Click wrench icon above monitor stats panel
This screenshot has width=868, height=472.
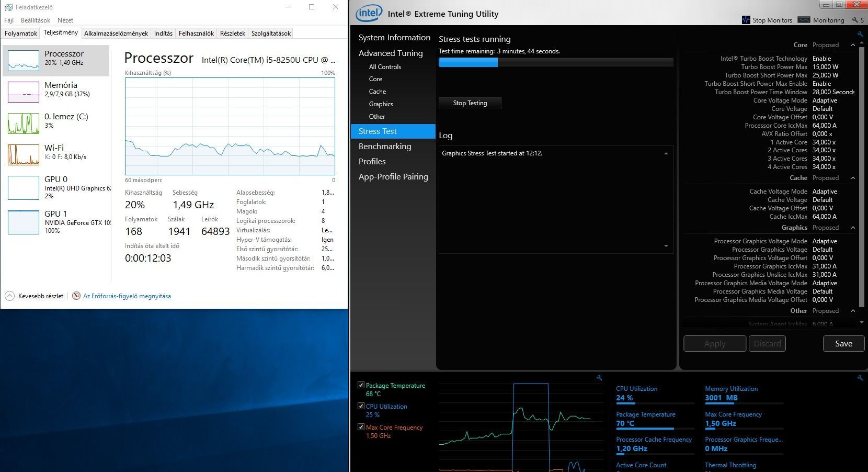point(860,378)
